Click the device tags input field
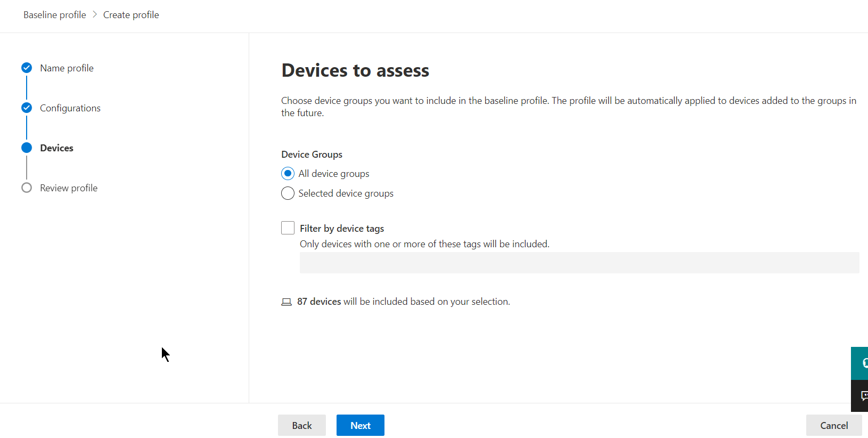 coord(579,263)
